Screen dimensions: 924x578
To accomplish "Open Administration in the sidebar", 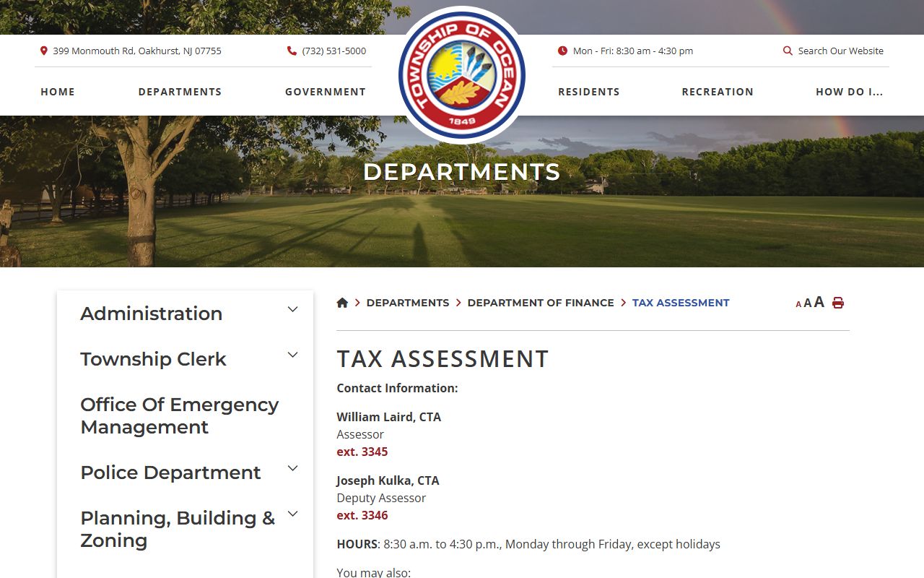I will pyautogui.click(x=152, y=314).
